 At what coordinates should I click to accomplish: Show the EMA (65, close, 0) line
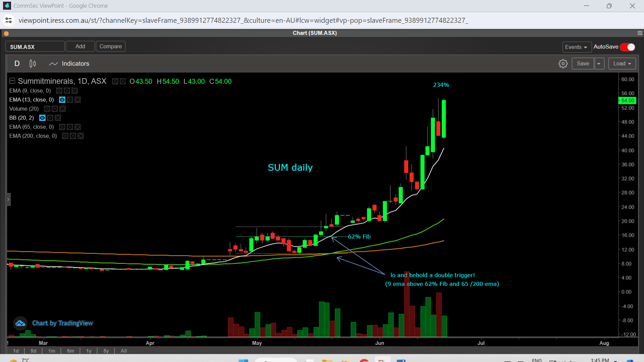coord(62,127)
